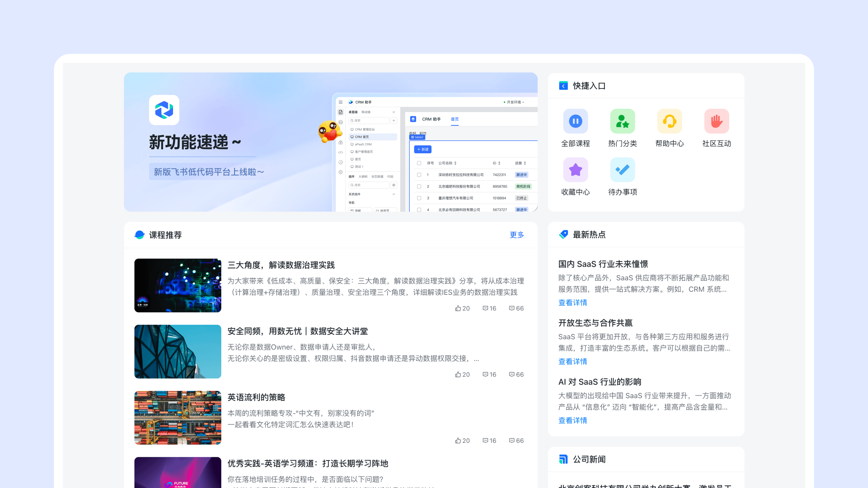Click the 66 count icon on 安全同频 course

(x=511, y=374)
